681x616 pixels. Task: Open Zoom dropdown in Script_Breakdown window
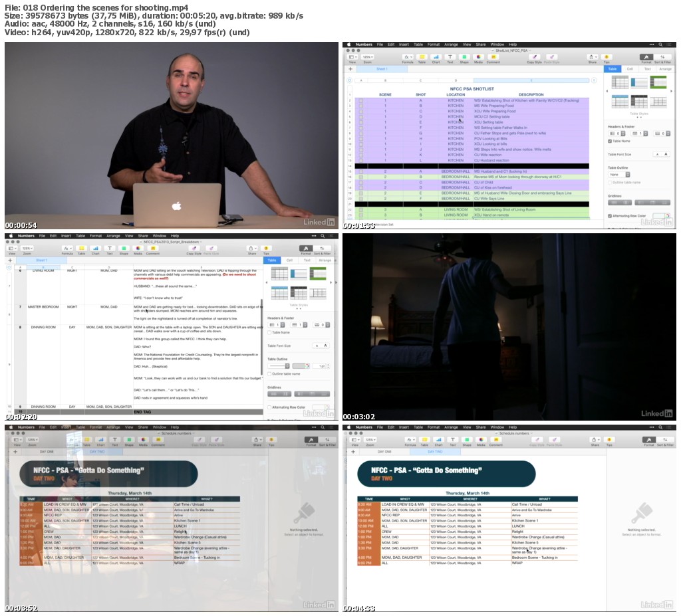[28, 249]
